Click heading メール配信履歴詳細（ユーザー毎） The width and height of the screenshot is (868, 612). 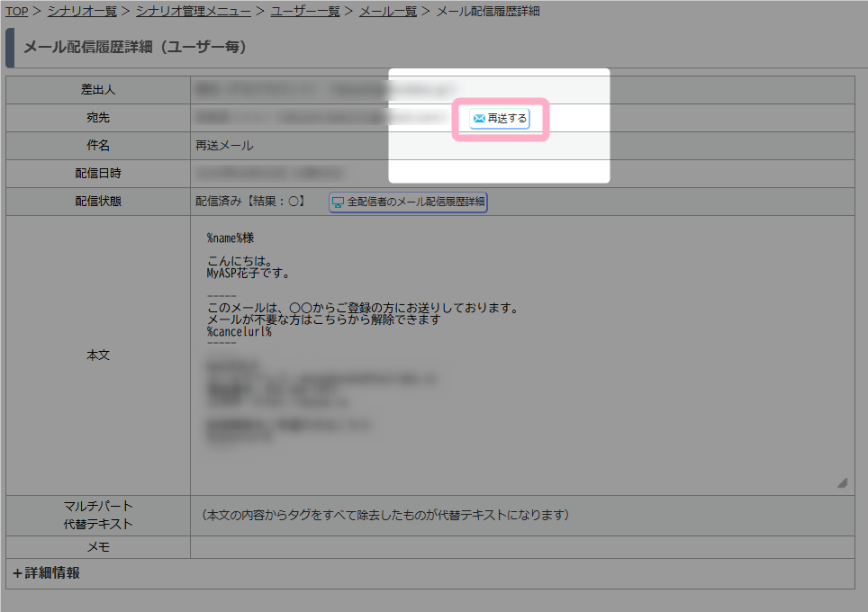[134, 47]
